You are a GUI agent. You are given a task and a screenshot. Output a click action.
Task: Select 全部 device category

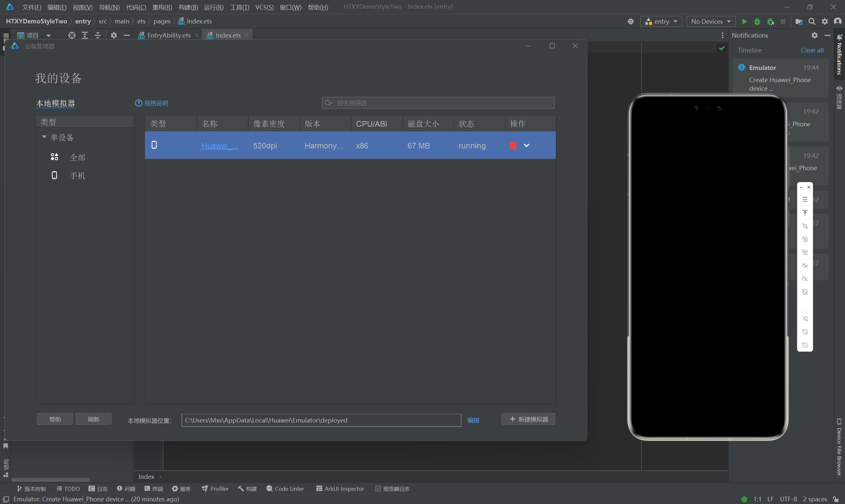point(78,157)
